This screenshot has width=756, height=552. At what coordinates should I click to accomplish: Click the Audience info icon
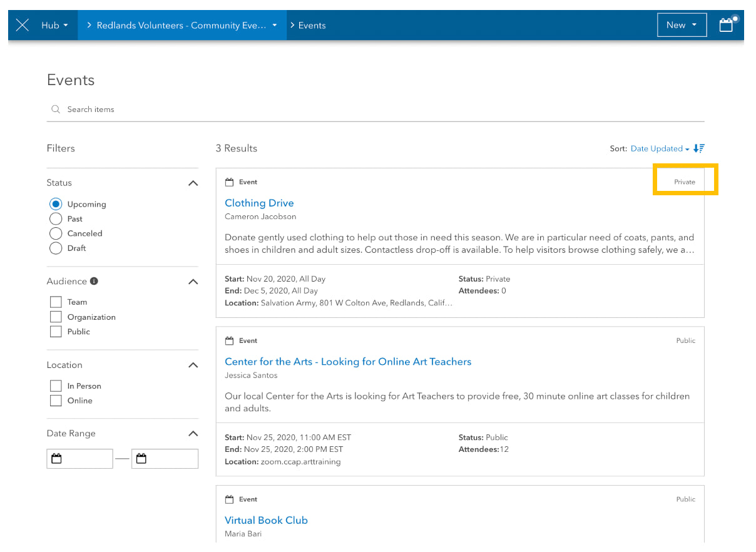(94, 282)
